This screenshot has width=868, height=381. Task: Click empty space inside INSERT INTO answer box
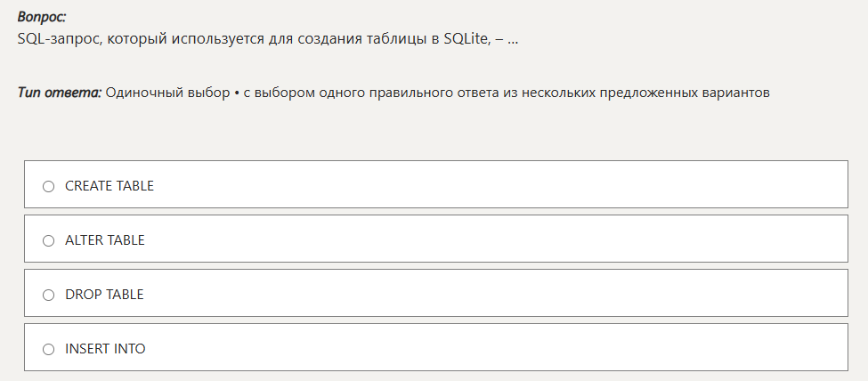point(499,347)
